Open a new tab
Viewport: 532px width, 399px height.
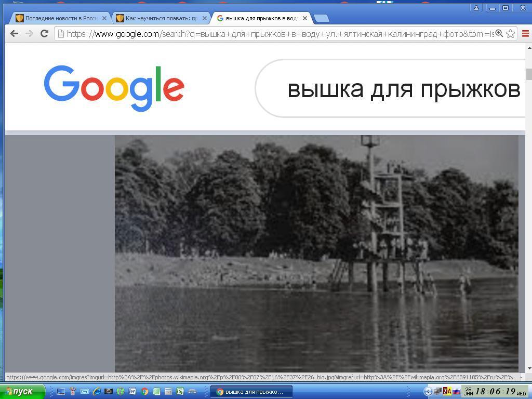(322, 18)
